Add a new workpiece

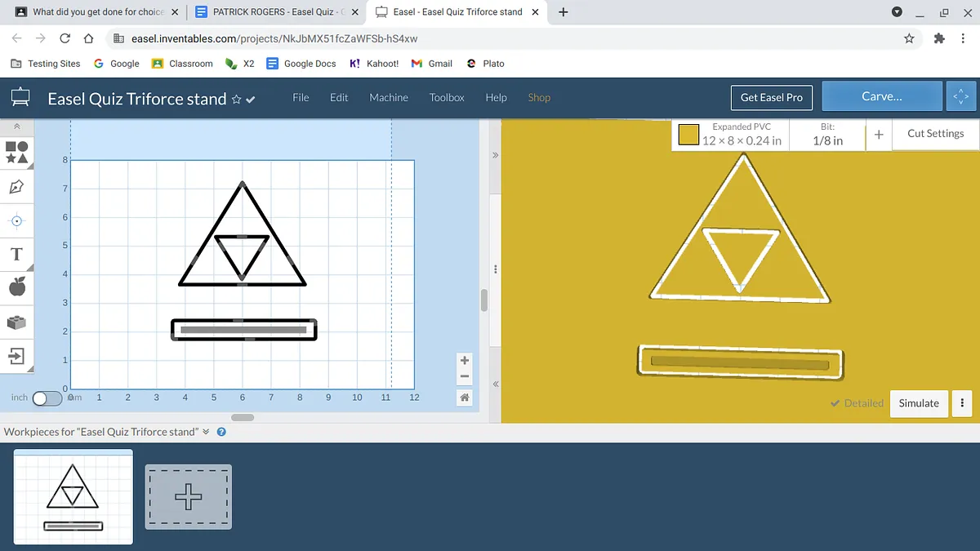click(189, 496)
